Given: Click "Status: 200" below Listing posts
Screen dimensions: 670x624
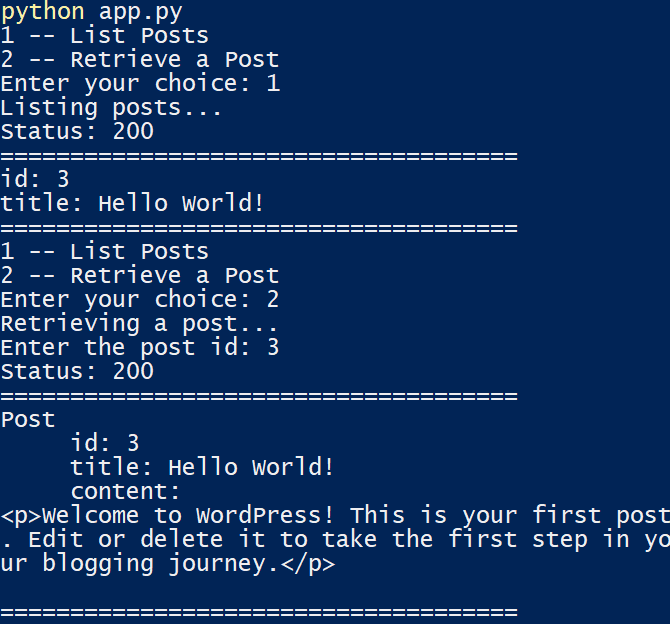Looking at the screenshot, I should pyautogui.click(x=77, y=131).
